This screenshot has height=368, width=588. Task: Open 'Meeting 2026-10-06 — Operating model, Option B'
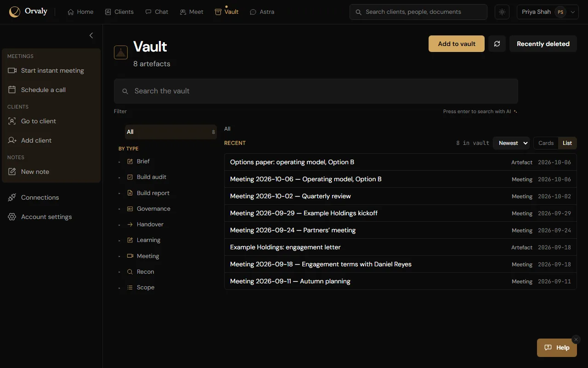[x=401, y=179]
